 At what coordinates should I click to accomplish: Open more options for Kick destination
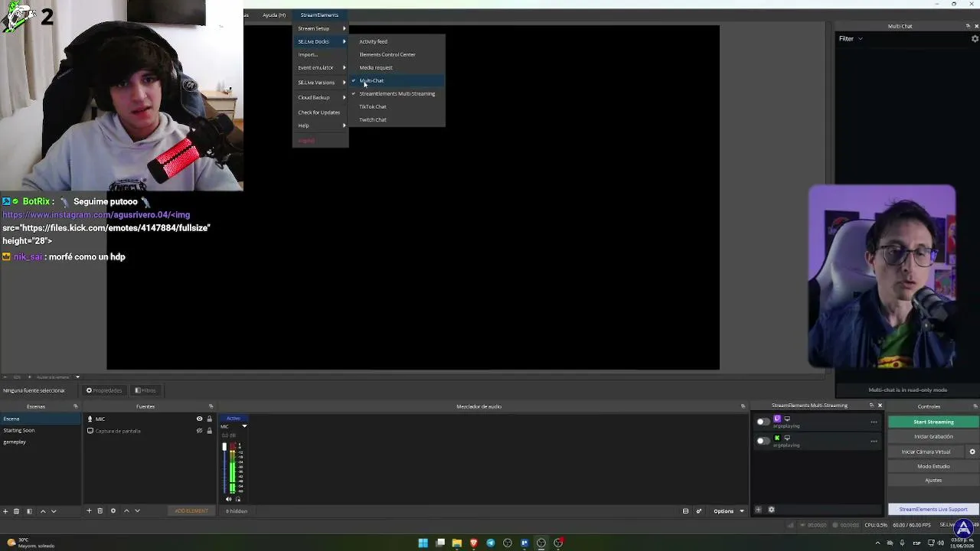pos(874,441)
